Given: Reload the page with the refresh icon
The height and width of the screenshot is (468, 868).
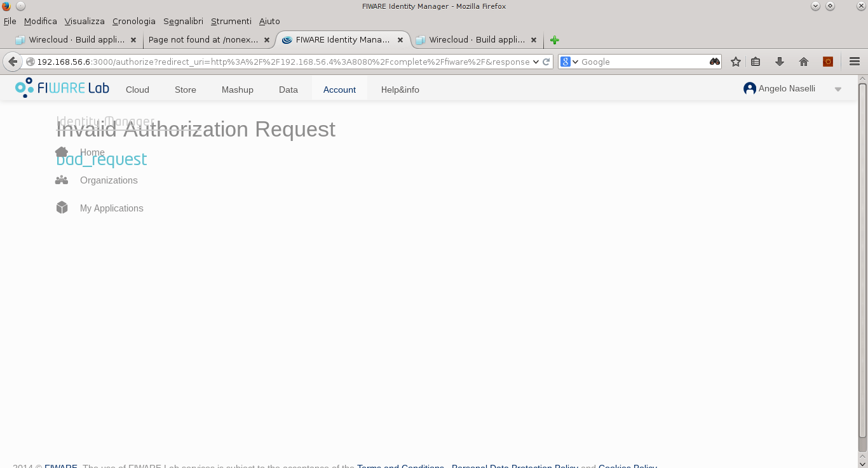Looking at the screenshot, I should [x=546, y=62].
